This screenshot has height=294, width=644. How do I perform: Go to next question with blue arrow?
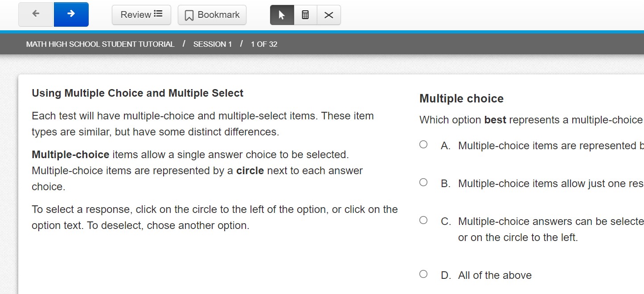coord(71,14)
